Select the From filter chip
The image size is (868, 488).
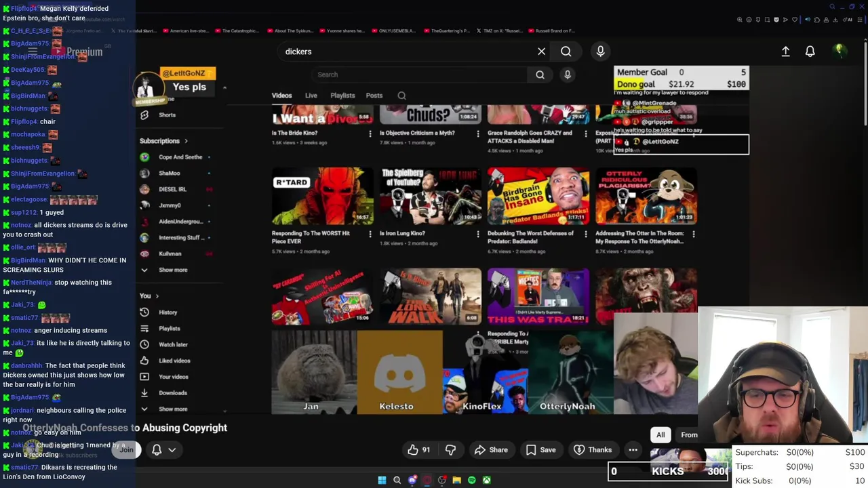(x=689, y=435)
